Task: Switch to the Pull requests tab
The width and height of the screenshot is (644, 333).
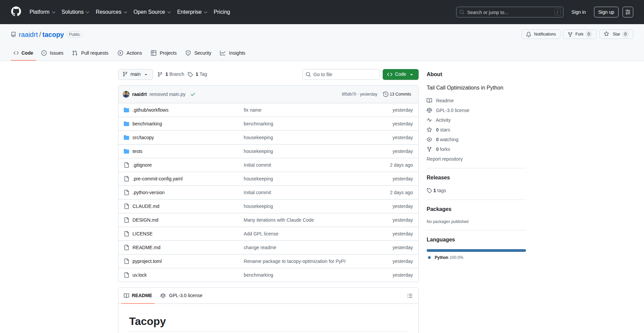Action: pyautogui.click(x=91, y=53)
